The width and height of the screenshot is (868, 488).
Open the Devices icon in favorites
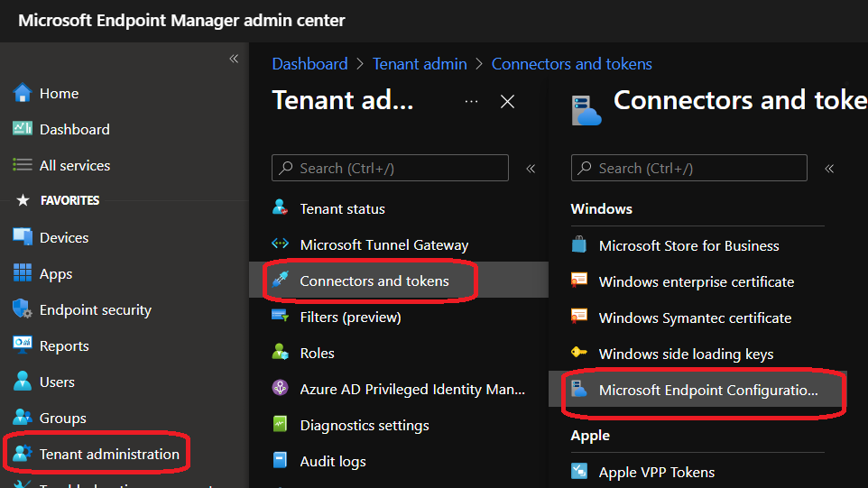23,237
